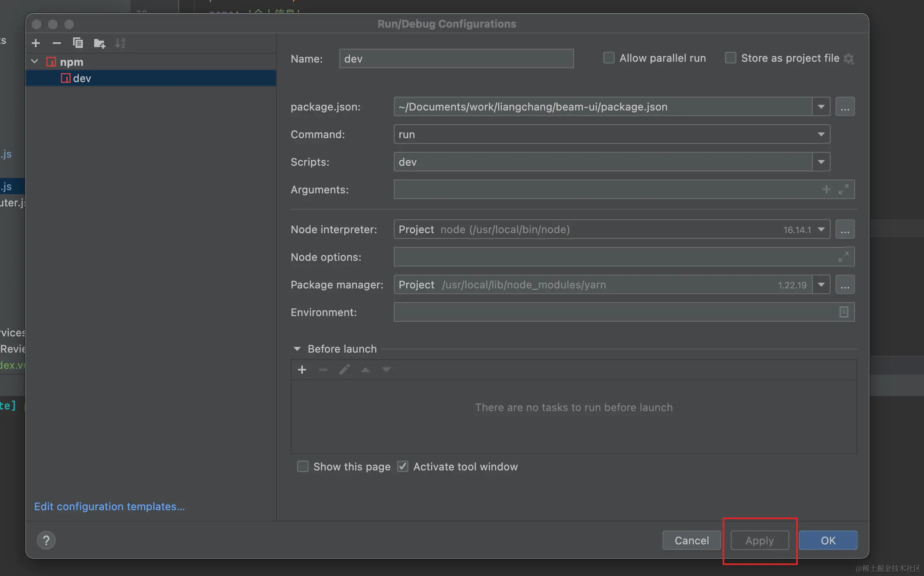Open the Environment variables editor icon
The width and height of the screenshot is (924, 576).
[x=844, y=312]
